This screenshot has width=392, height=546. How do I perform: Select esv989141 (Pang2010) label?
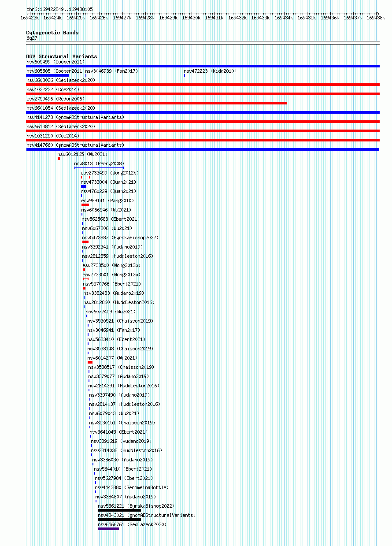point(107,201)
